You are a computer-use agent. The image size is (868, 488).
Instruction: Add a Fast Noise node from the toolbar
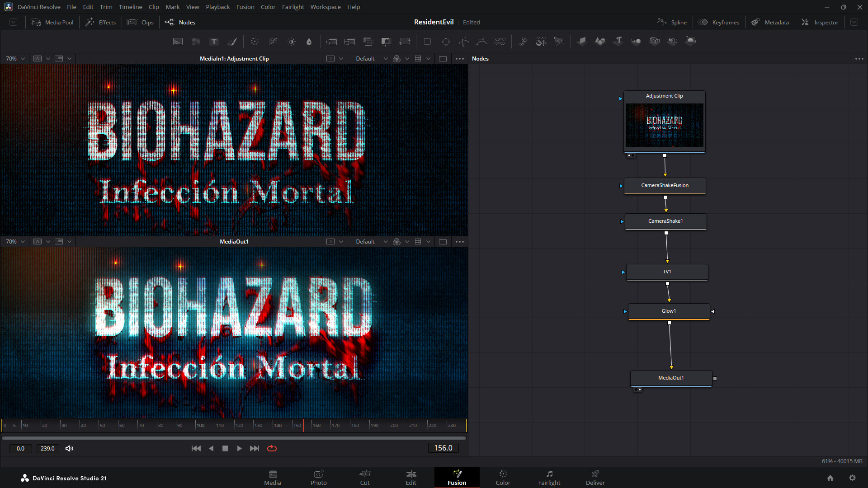pyautogui.click(x=196, y=42)
